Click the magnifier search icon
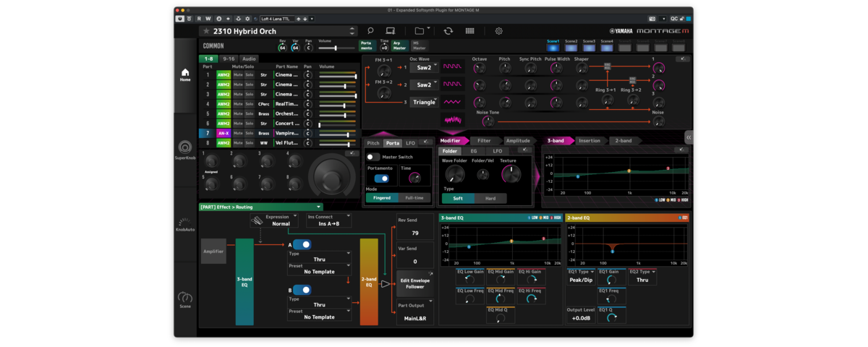Image resolution: width=868 pixels, height=347 pixels. (370, 31)
